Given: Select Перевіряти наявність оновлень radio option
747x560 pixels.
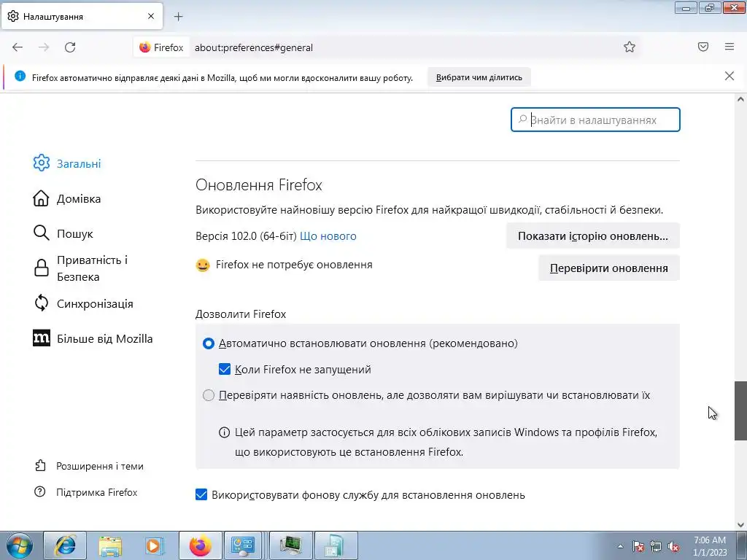Looking at the screenshot, I should click(209, 395).
